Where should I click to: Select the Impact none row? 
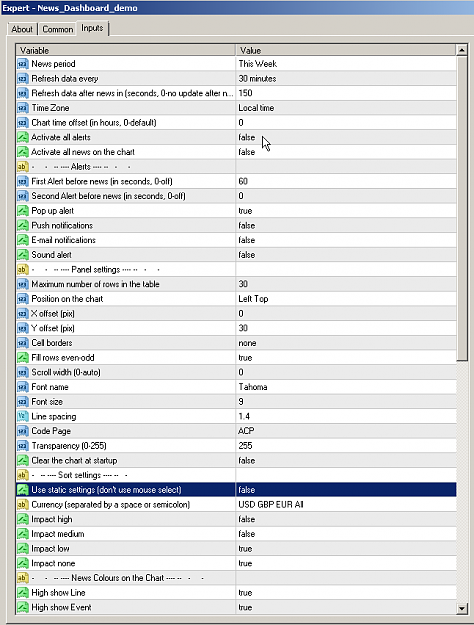(x=236, y=563)
